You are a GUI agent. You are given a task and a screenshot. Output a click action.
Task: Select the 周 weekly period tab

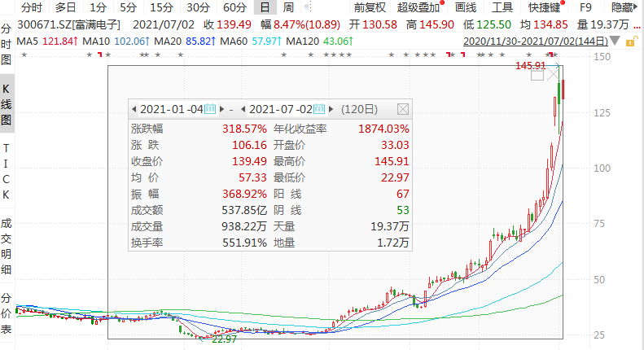click(x=288, y=7)
